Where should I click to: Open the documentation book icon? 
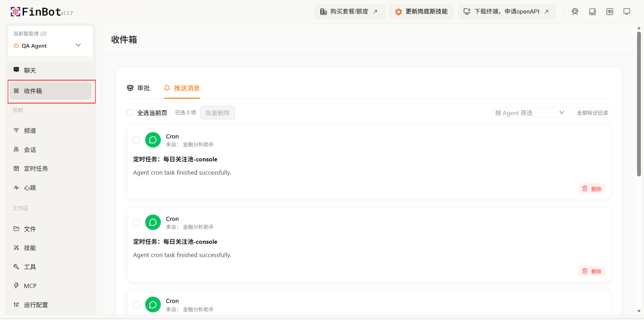coord(592,12)
